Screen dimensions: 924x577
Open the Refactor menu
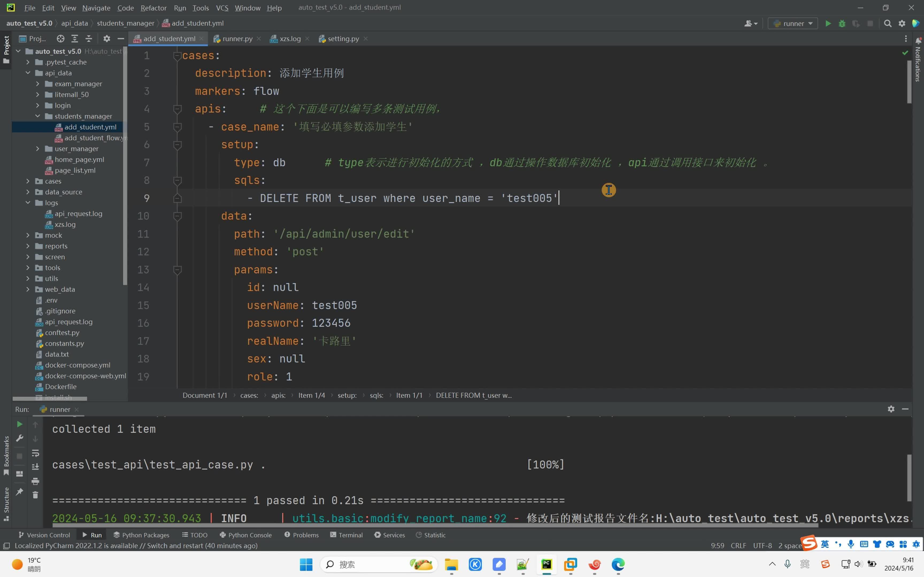[x=153, y=8]
